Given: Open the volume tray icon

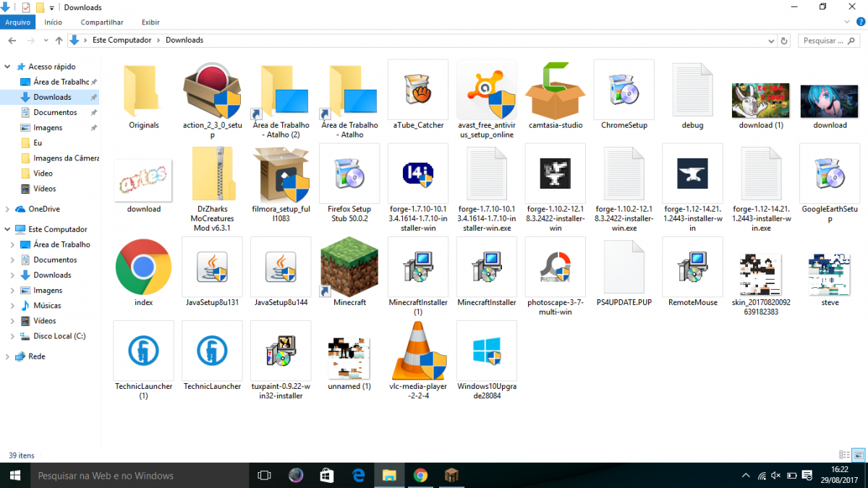Looking at the screenshot, I should pyautogui.click(x=776, y=476).
